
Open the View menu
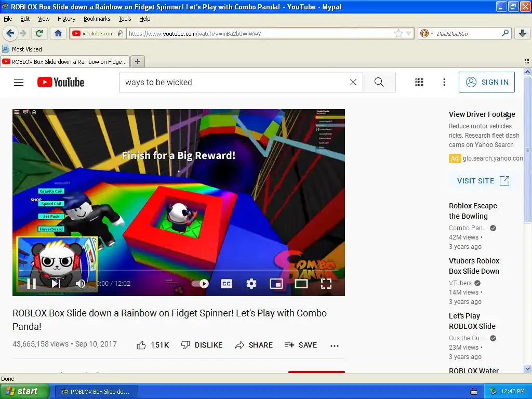click(x=44, y=19)
